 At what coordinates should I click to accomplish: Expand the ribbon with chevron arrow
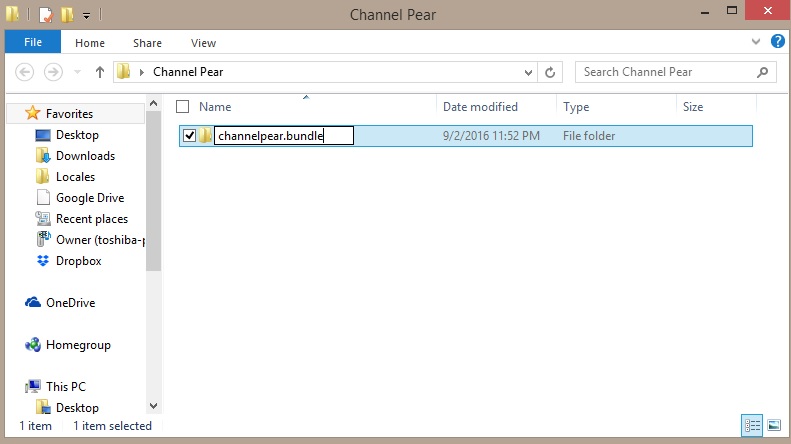pos(756,43)
